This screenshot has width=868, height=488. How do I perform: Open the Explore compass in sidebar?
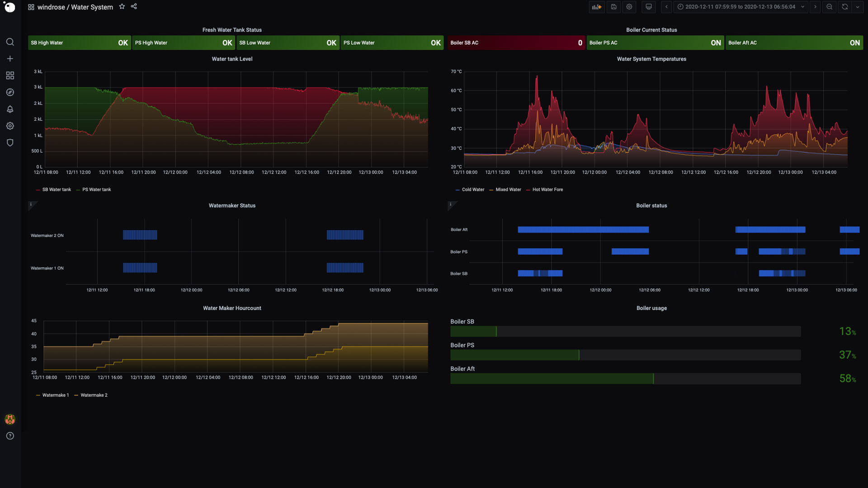click(x=10, y=92)
